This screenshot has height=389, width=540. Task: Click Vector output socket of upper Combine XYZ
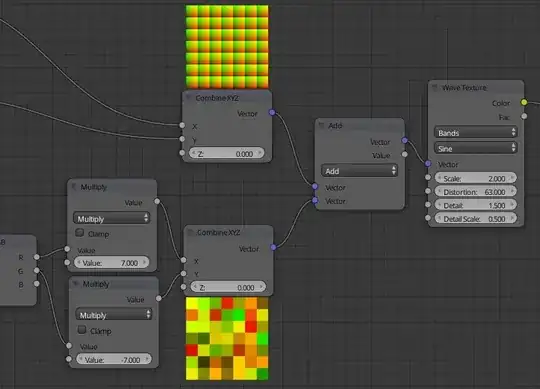[x=272, y=112]
